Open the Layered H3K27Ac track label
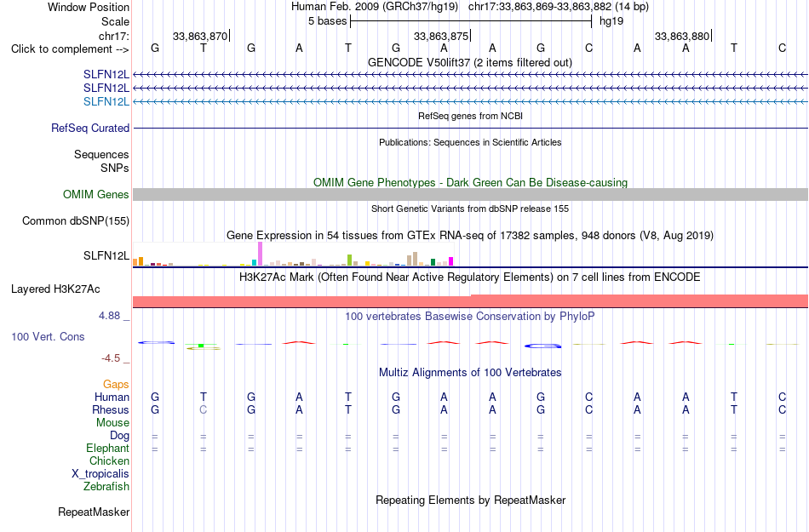The width and height of the screenshot is (809, 532). coord(55,289)
